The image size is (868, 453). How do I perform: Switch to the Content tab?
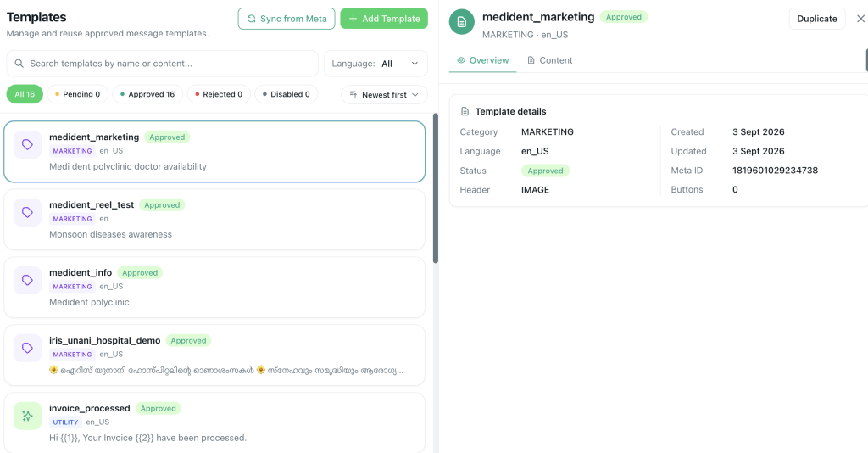pyautogui.click(x=549, y=60)
